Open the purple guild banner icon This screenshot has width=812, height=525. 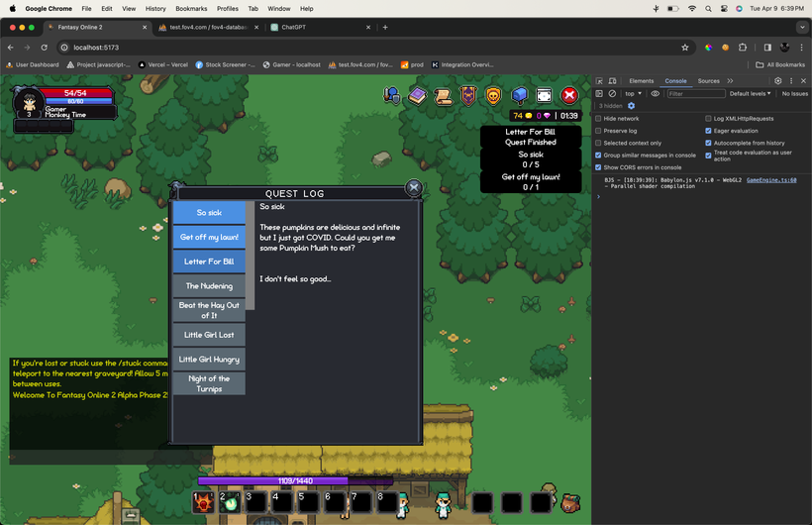pos(468,96)
